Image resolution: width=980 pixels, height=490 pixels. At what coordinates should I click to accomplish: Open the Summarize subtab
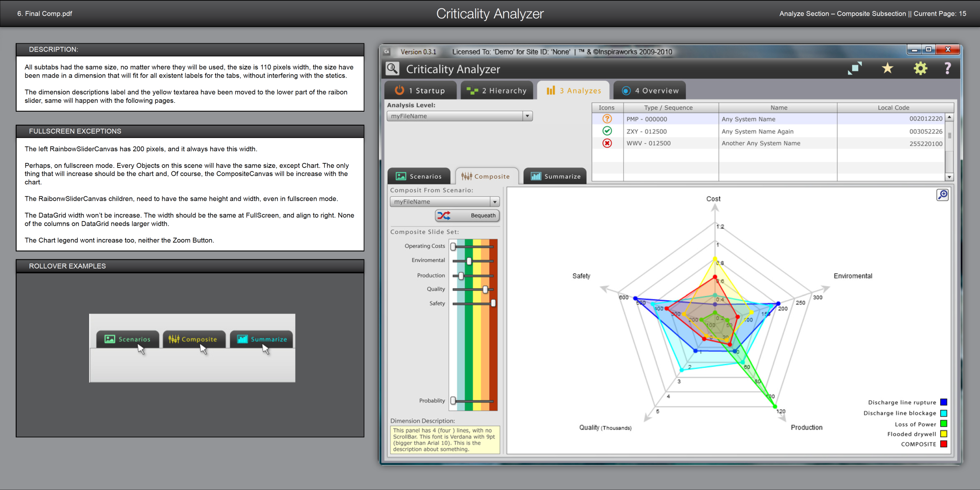tap(555, 176)
